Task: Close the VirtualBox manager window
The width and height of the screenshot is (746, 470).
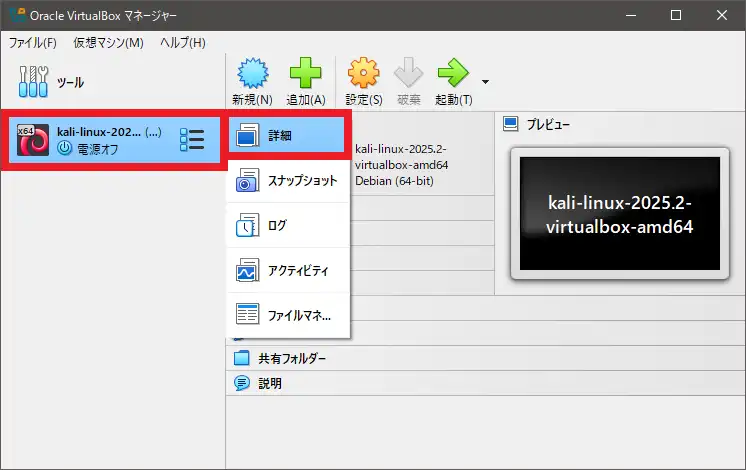Action: click(721, 15)
